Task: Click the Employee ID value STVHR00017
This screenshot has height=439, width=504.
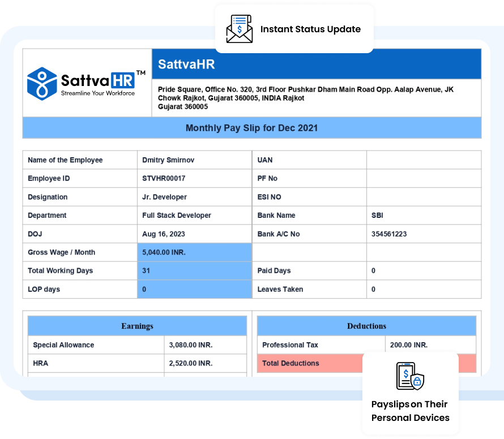Action: click(x=164, y=178)
